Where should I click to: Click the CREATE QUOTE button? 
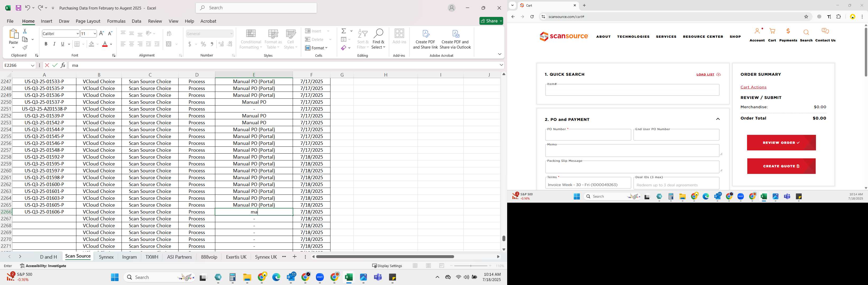[781, 166]
